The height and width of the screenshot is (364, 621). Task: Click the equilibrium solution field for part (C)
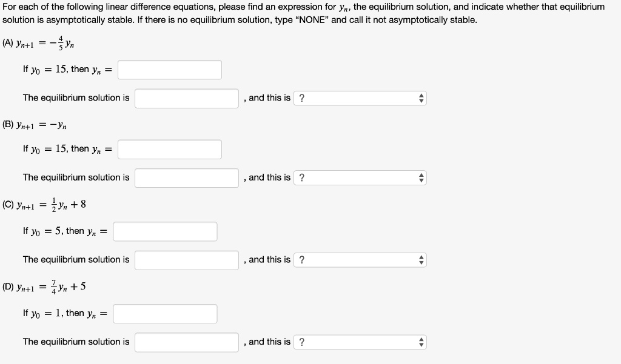(x=187, y=260)
